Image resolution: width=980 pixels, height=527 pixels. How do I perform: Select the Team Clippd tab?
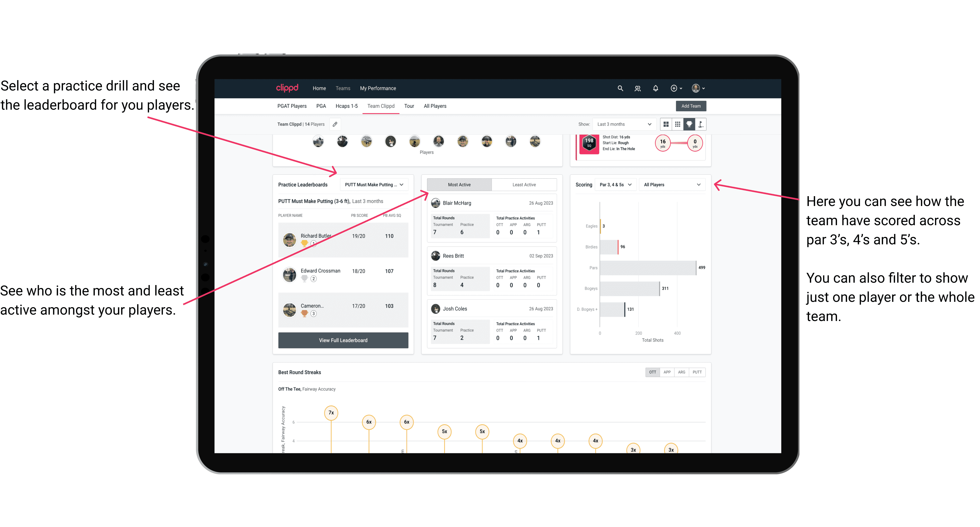382,106
